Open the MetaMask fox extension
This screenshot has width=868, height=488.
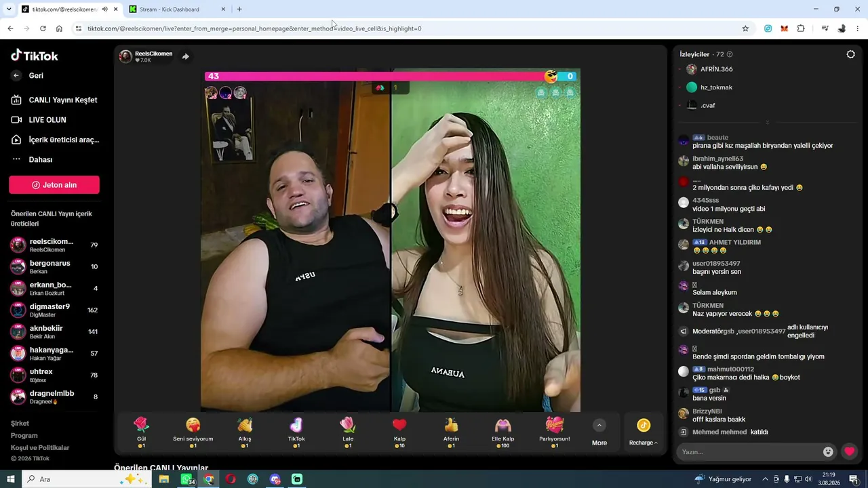click(x=784, y=28)
